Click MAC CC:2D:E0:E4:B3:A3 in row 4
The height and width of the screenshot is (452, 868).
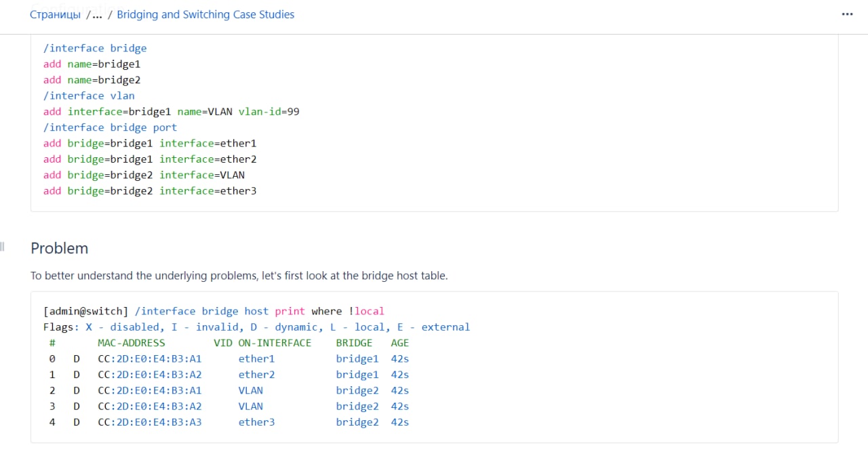coord(150,422)
